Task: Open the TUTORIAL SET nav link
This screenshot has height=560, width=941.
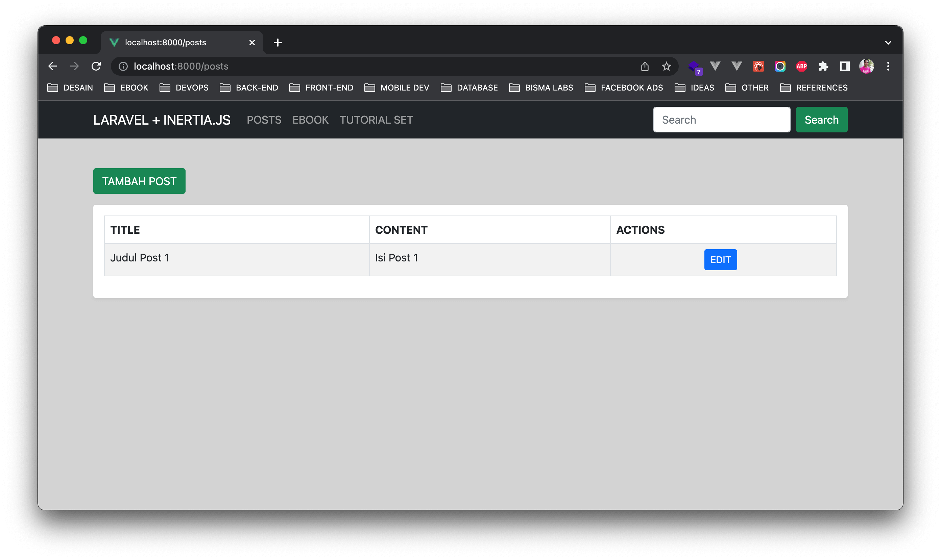Action: pos(376,120)
